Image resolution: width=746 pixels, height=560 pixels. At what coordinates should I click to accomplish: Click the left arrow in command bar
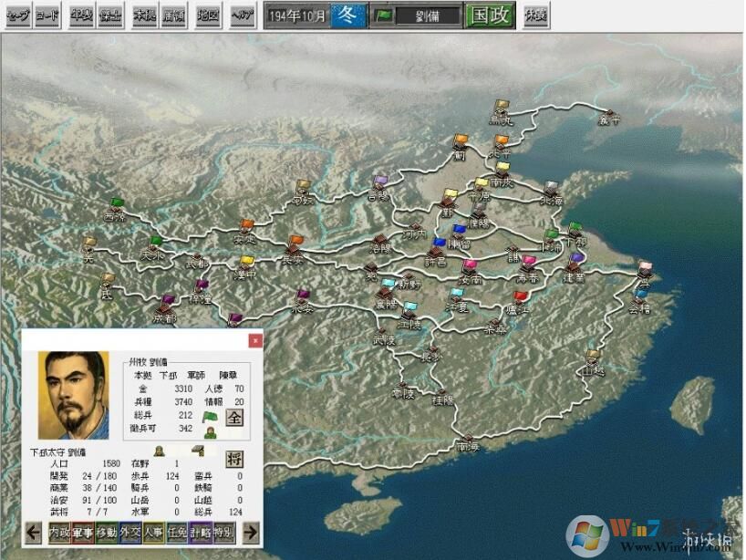(34, 532)
